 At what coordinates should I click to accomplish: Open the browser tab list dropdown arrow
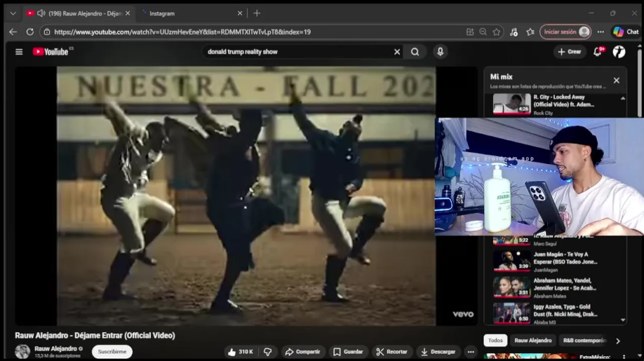coord(13,14)
